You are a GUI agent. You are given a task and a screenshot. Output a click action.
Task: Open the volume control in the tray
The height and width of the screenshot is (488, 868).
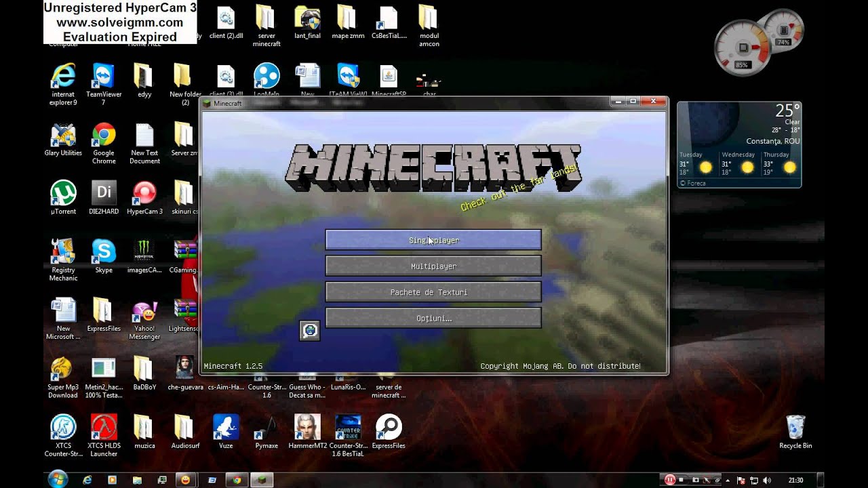coord(768,480)
